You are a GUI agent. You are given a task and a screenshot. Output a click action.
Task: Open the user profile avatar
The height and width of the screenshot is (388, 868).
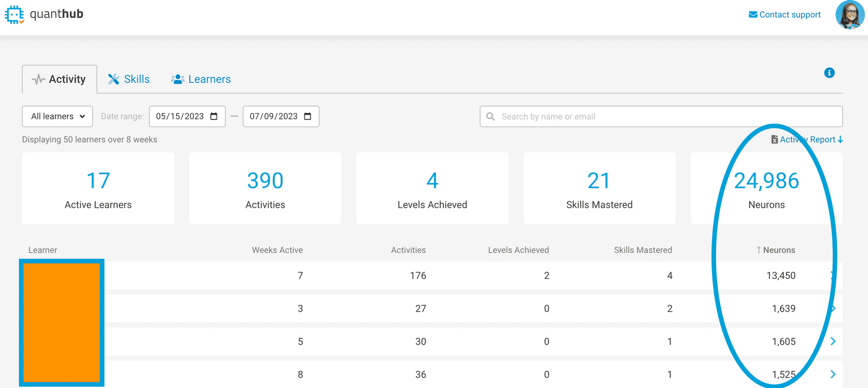tap(849, 15)
